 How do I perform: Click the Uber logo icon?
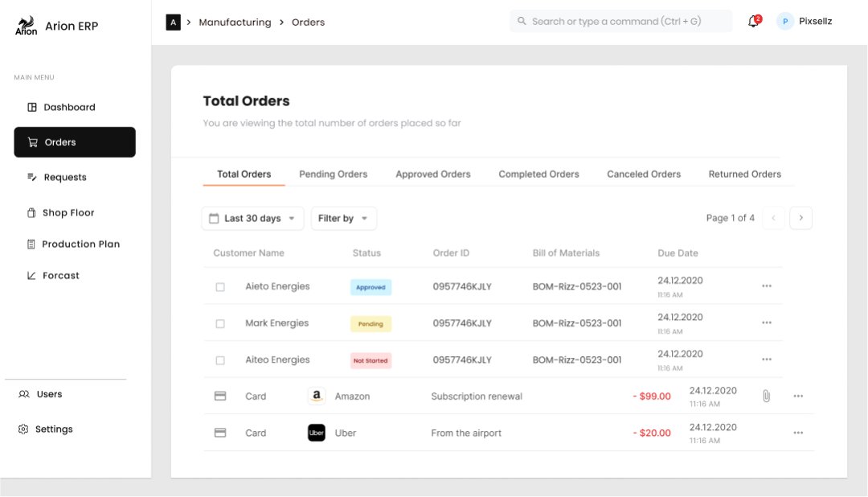(317, 432)
